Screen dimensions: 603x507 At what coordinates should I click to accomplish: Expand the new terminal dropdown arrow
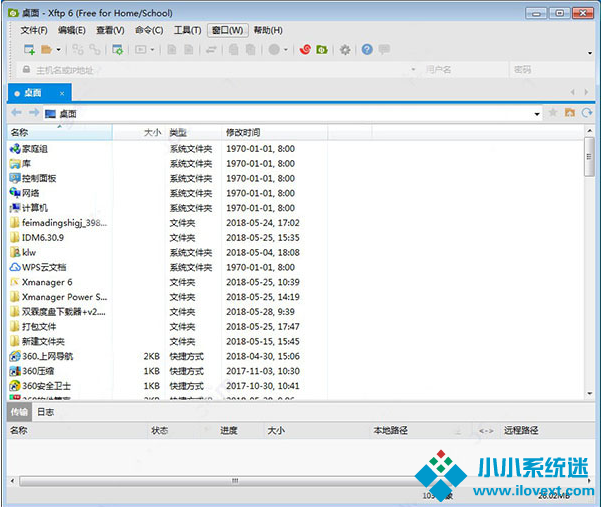point(152,50)
